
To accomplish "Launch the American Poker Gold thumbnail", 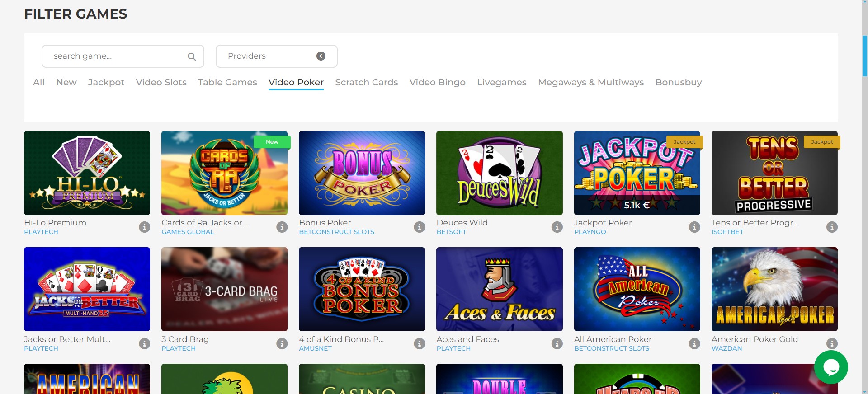I will point(774,289).
